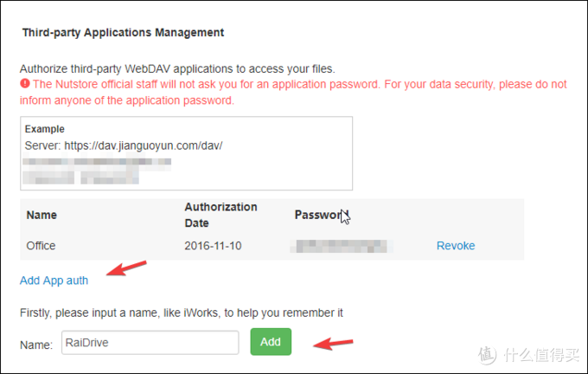Click the dav.jianguoyun.com server URL text
The image size is (588, 374).
coord(144,145)
